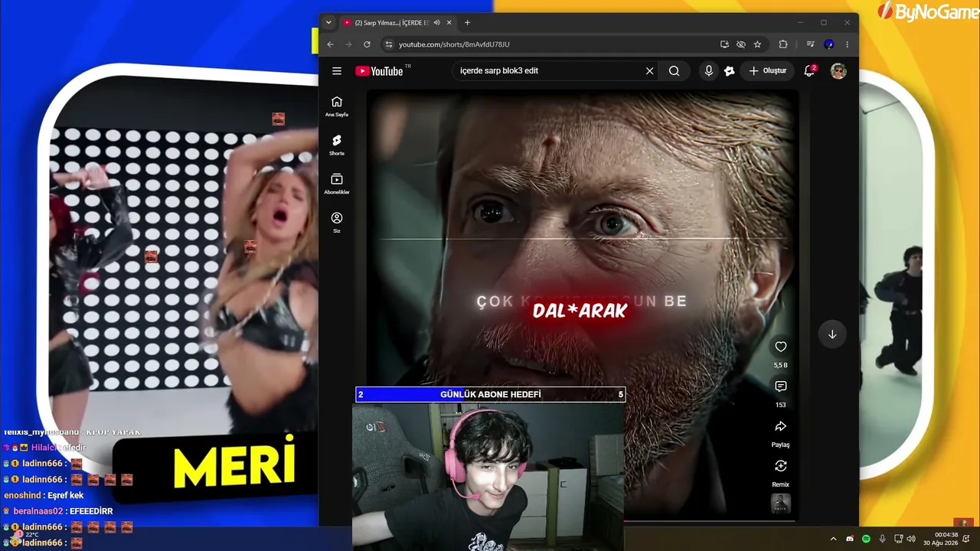Viewport: 980px width, 551px height.
Task: Open the Short's sound thumbnail
Action: [x=781, y=503]
